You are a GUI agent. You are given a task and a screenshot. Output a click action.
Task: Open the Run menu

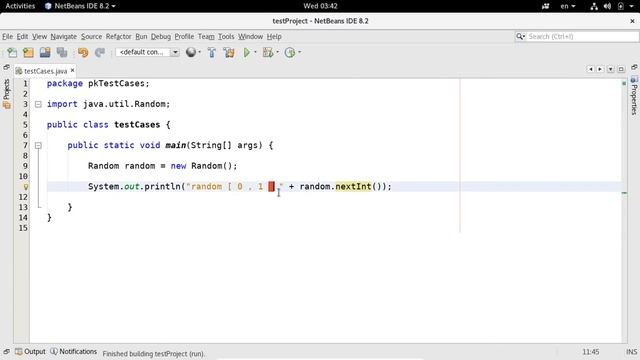(141, 36)
